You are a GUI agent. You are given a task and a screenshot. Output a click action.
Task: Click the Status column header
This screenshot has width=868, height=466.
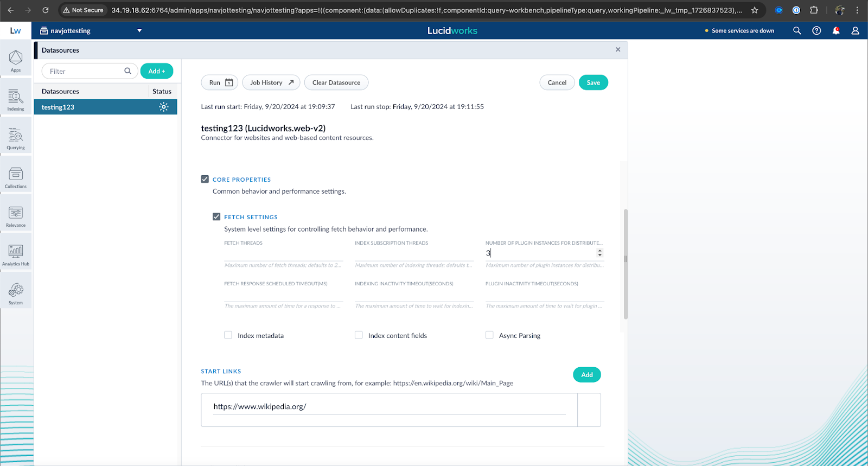pyautogui.click(x=162, y=91)
